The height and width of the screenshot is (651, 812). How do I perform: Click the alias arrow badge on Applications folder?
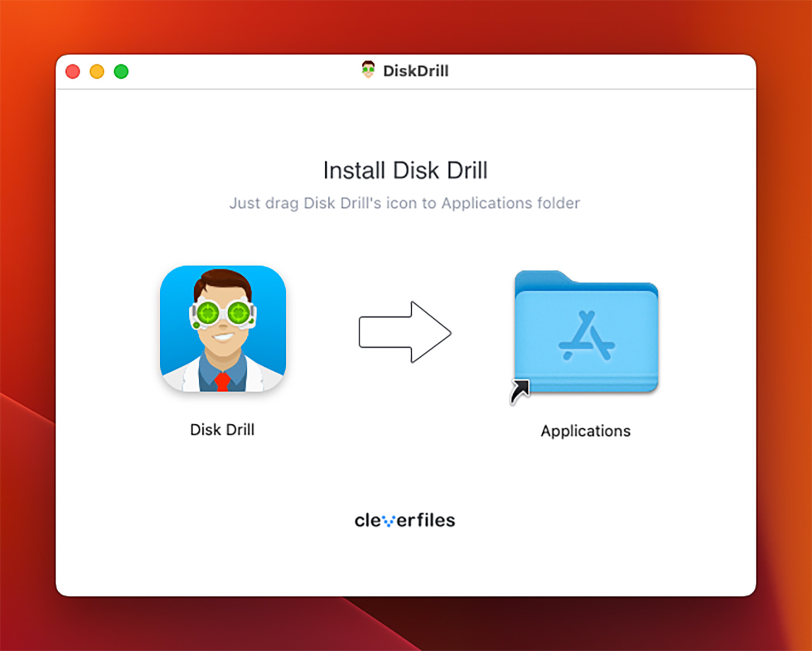click(x=519, y=391)
